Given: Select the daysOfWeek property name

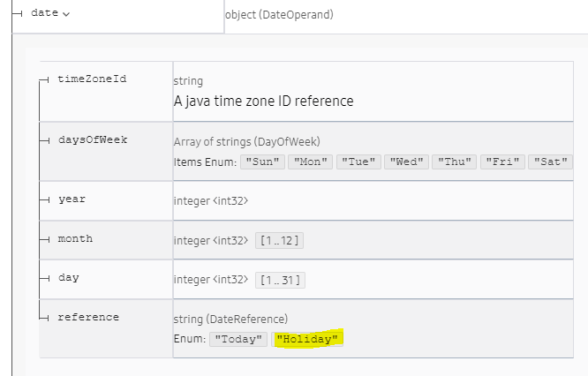Looking at the screenshot, I should [x=93, y=139].
